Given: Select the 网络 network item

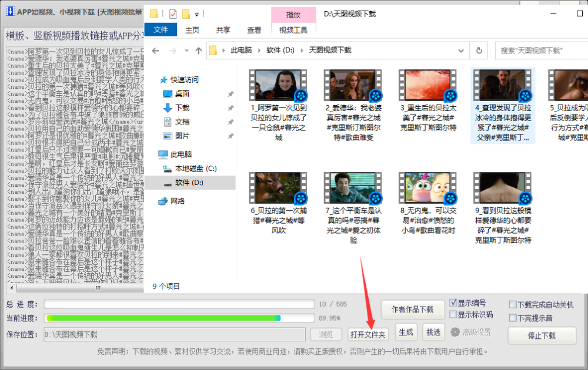Looking at the screenshot, I should [x=178, y=201].
